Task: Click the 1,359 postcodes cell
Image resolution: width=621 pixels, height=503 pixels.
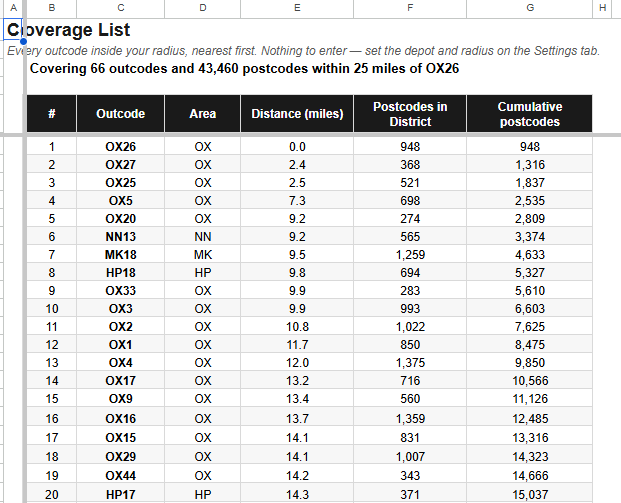Action: click(x=410, y=419)
